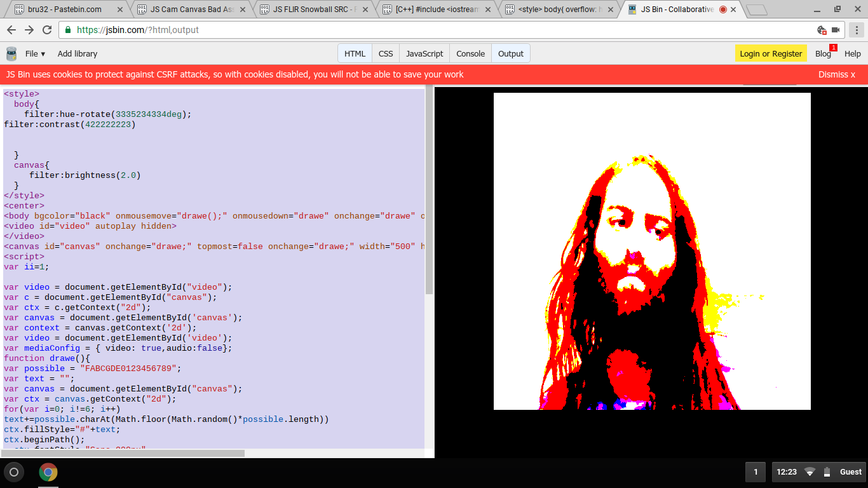This screenshot has width=868, height=488.
Task: Close the JS FLIR Snowball SRC tab
Action: [x=366, y=10]
